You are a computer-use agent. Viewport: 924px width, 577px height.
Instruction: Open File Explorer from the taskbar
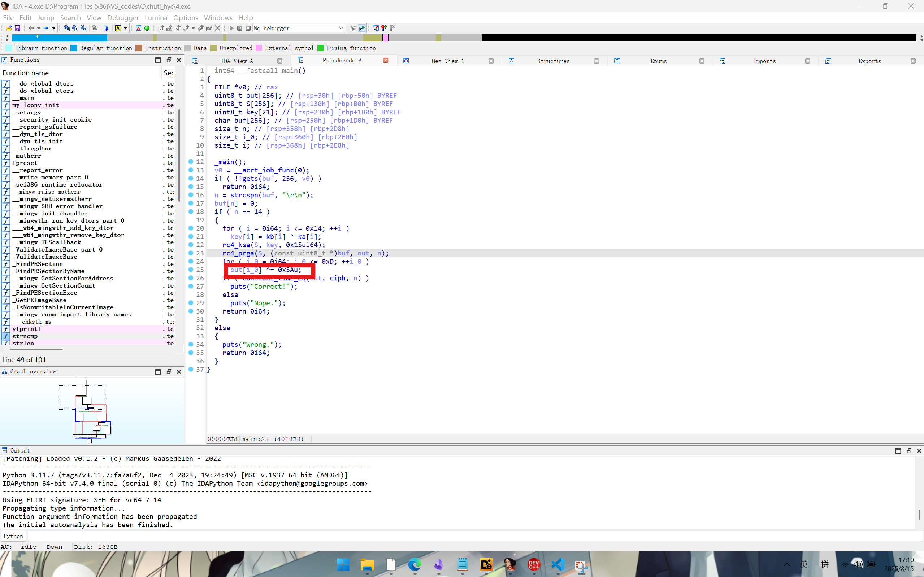367,564
